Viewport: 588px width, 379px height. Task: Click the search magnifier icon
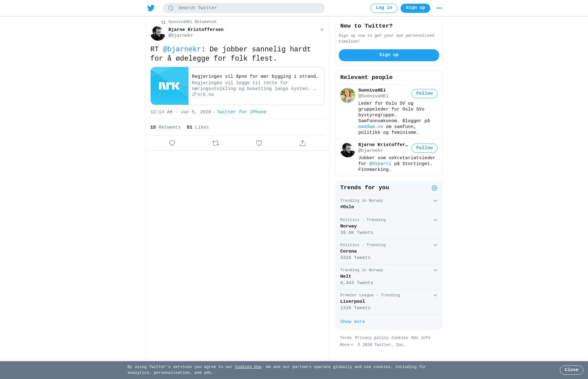(x=171, y=8)
